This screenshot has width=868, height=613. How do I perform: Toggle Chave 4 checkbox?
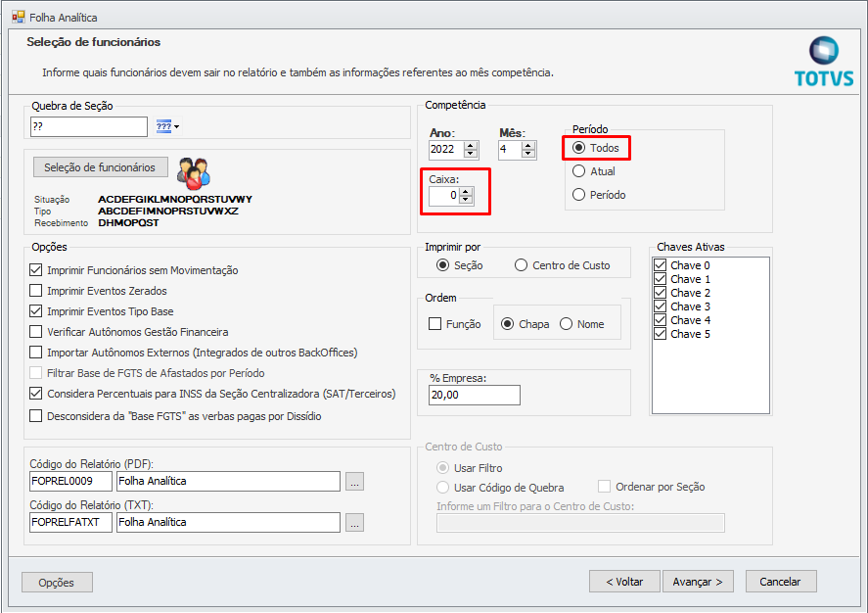point(660,320)
